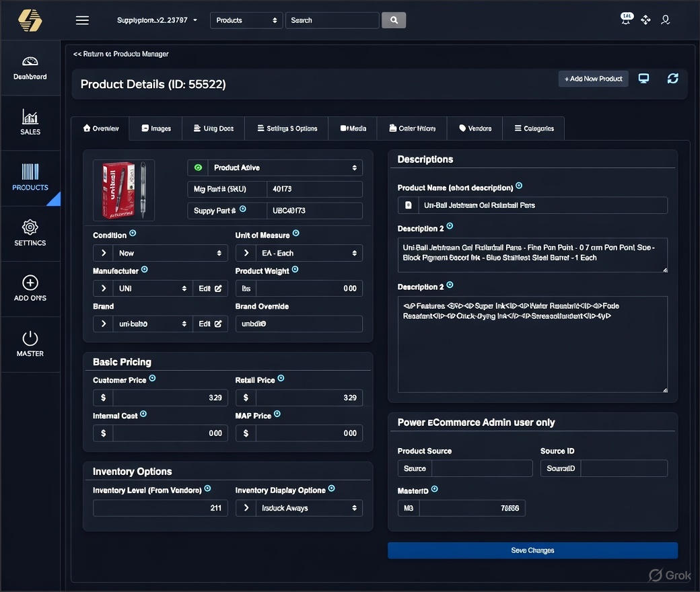The height and width of the screenshot is (592, 700).
Task: Expand the Unit of Measure dropdown
Action: tap(307, 253)
